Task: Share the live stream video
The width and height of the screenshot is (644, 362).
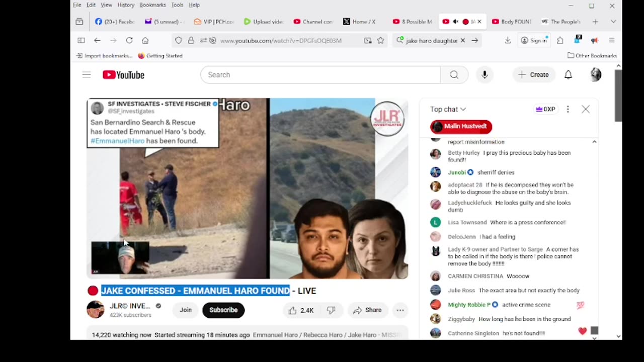Action: (367, 310)
